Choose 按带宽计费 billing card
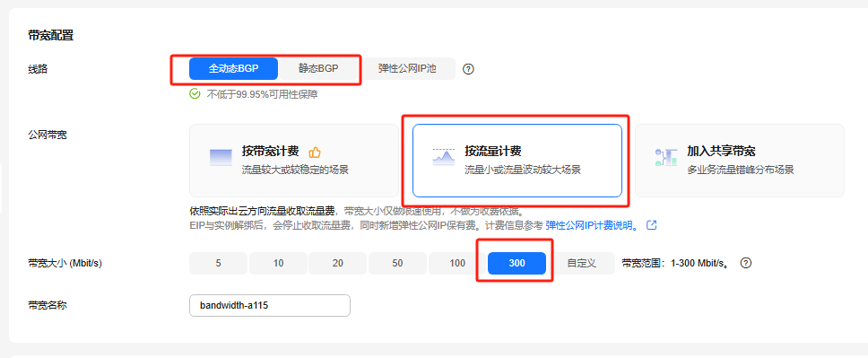 [x=294, y=160]
